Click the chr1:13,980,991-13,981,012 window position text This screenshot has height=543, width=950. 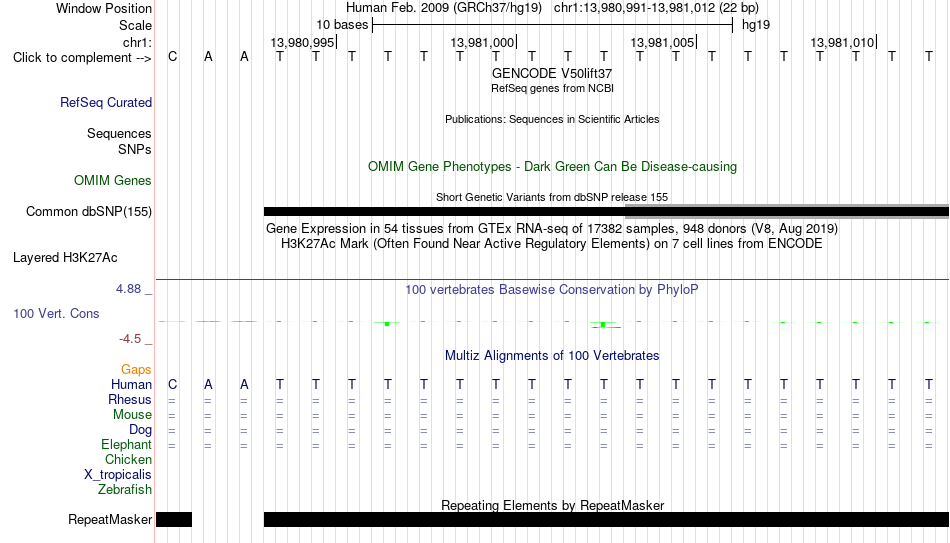point(656,8)
